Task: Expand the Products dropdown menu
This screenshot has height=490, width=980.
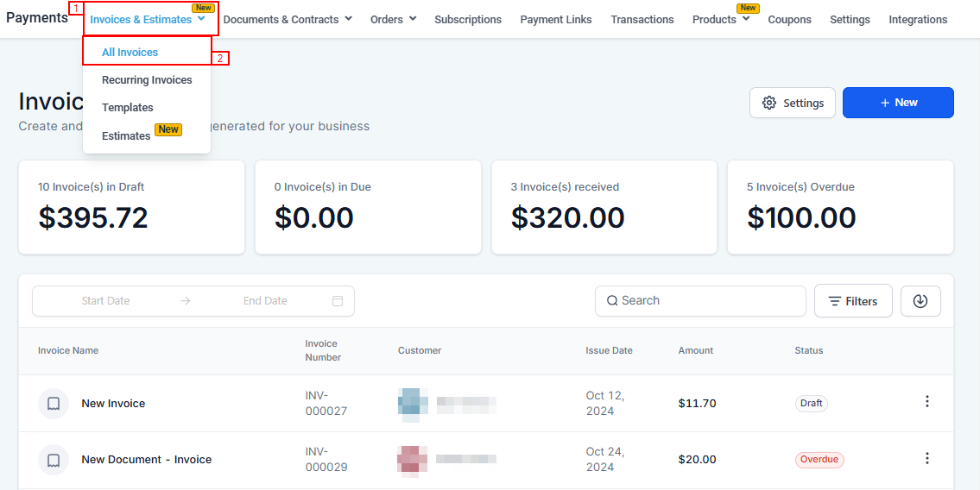Action: point(720,20)
